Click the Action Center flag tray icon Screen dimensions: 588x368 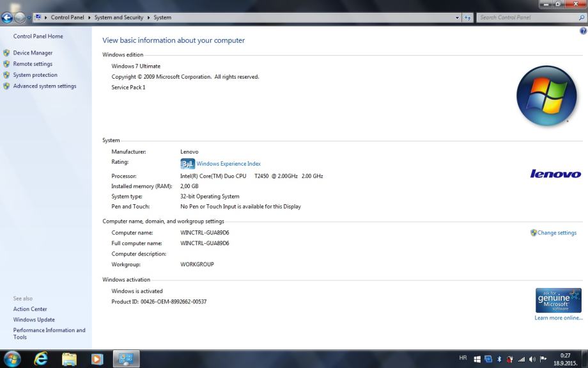pyautogui.click(x=543, y=359)
